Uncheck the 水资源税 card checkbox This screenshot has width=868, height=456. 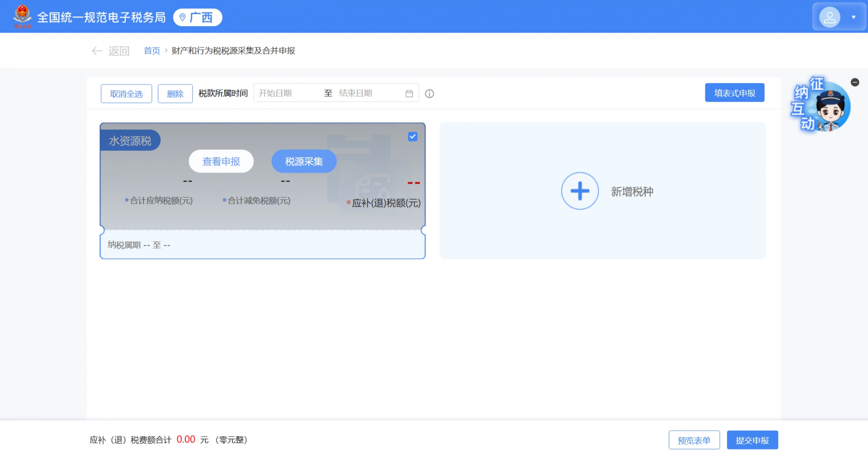click(412, 136)
